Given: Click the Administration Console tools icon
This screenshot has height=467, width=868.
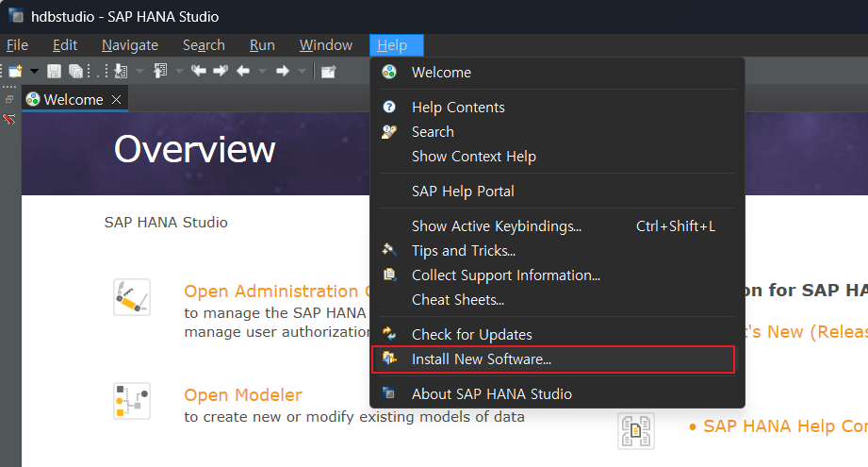Looking at the screenshot, I should [x=132, y=297].
